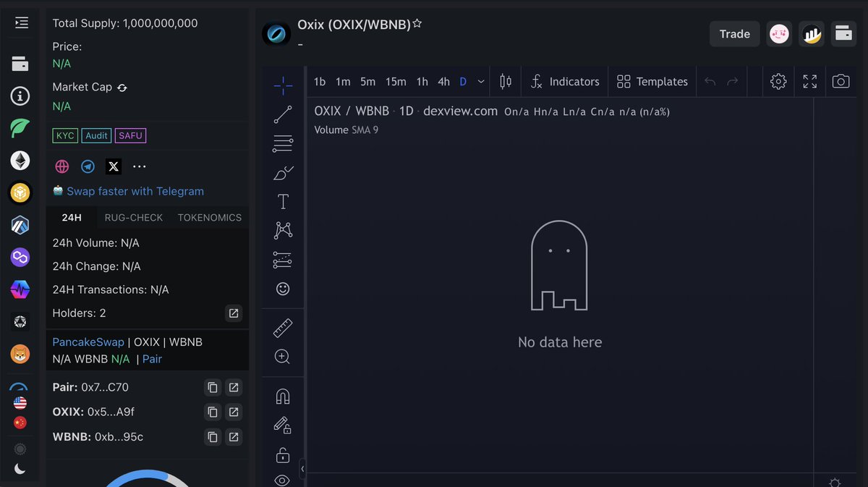
Task: Switch to the 24H tab
Action: click(72, 217)
